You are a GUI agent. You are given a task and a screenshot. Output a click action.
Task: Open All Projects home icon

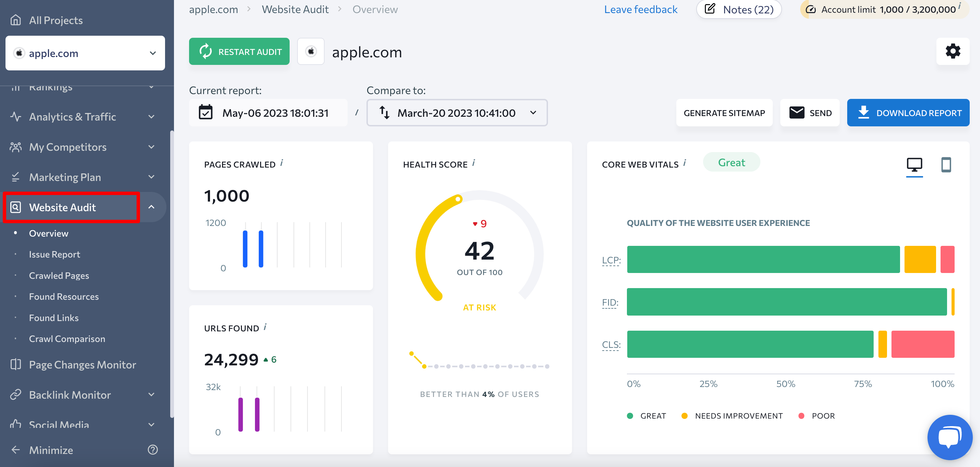pyautogui.click(x=15, y=20)
